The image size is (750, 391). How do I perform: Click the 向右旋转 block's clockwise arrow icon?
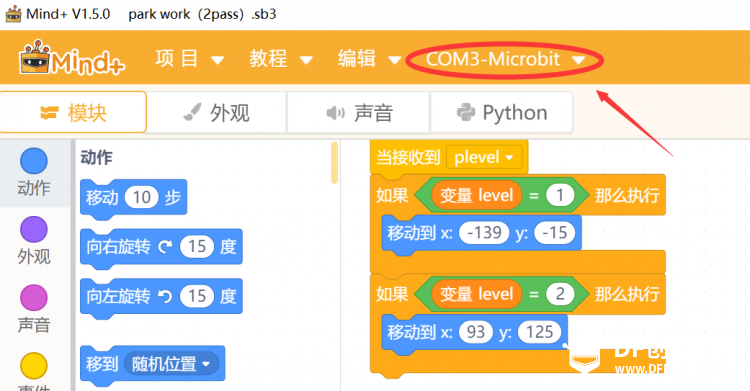pyautogui.click(x=165, y=247)
